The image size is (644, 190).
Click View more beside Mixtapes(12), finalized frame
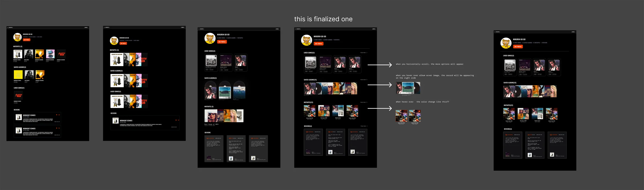pyautogui.click(x=364, y=102)
